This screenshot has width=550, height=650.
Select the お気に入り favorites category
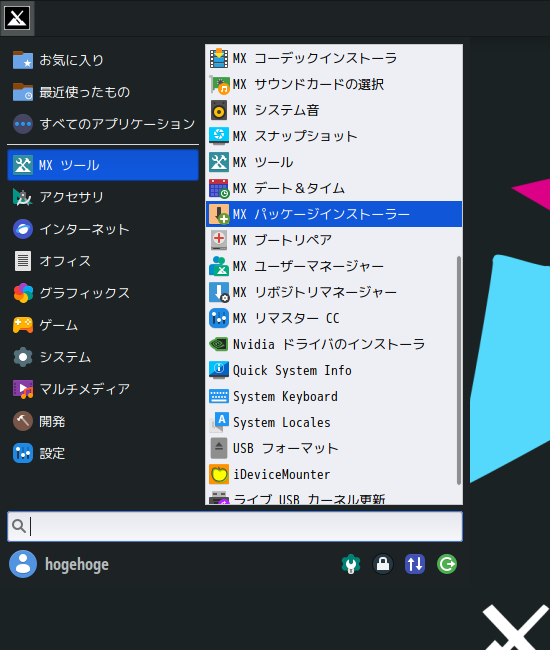click(x=103, y=60)
